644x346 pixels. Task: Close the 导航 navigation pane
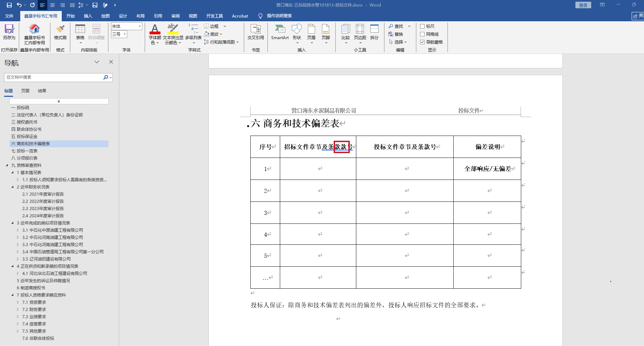tap(111, 62)
